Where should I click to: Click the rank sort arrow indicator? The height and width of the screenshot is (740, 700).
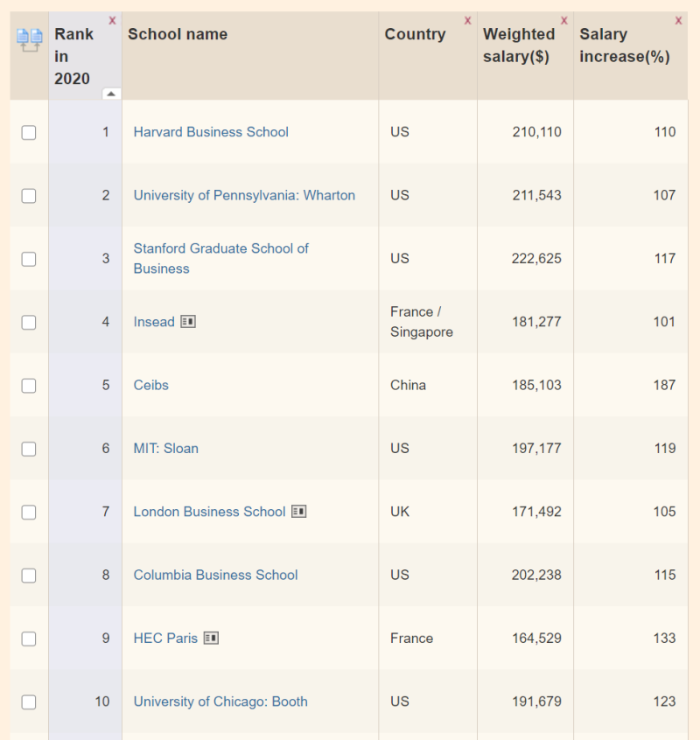click(x=111, y=94)
